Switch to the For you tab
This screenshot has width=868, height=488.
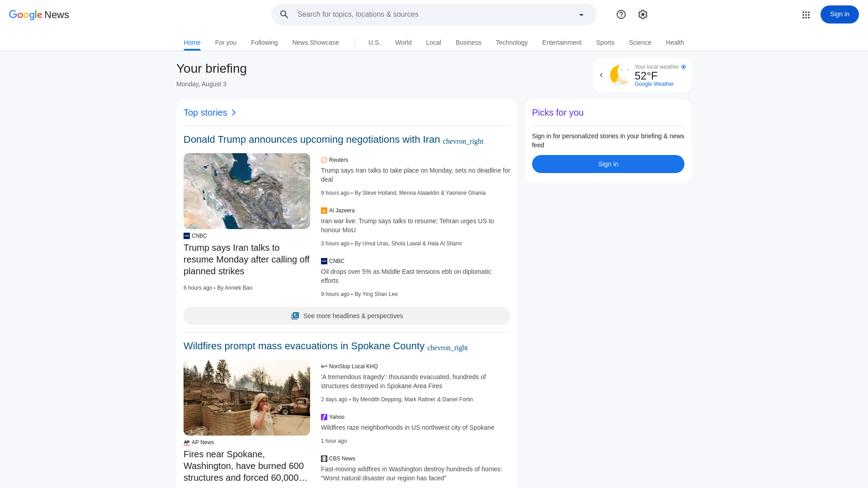(x=226, y=42)
